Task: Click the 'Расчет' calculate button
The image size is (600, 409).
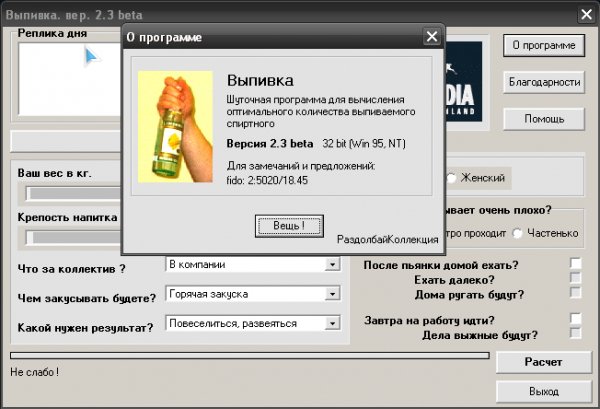Action: pos(544,362)
